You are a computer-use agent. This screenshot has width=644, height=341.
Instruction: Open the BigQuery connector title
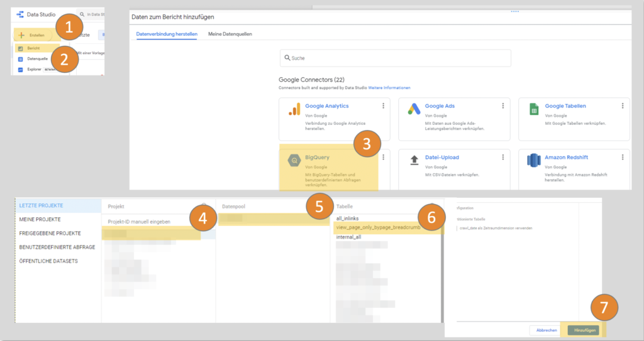click(317, 157)
